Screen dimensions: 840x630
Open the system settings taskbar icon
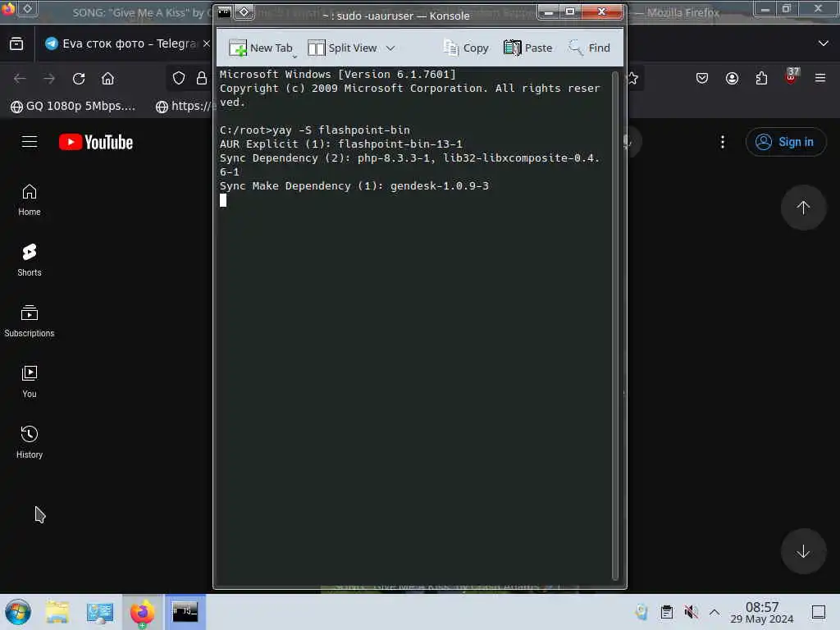click(99, 612)
